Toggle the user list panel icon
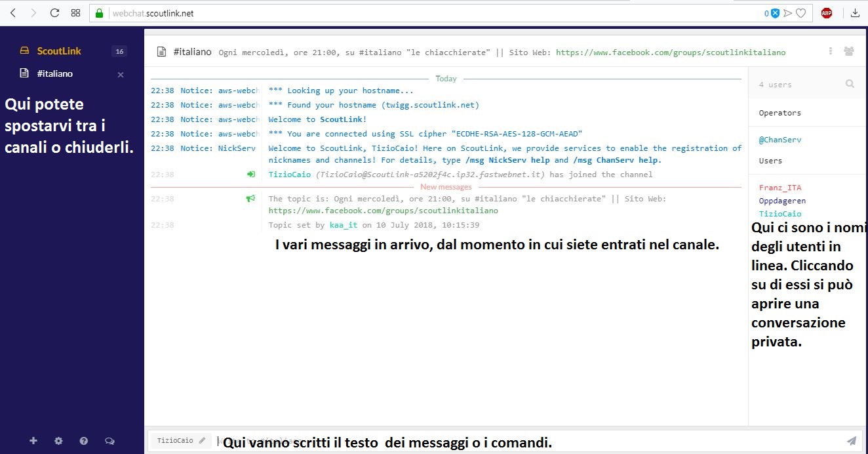Image resolution: width=868 pixels, height=454 pixels. pos(849,51)
